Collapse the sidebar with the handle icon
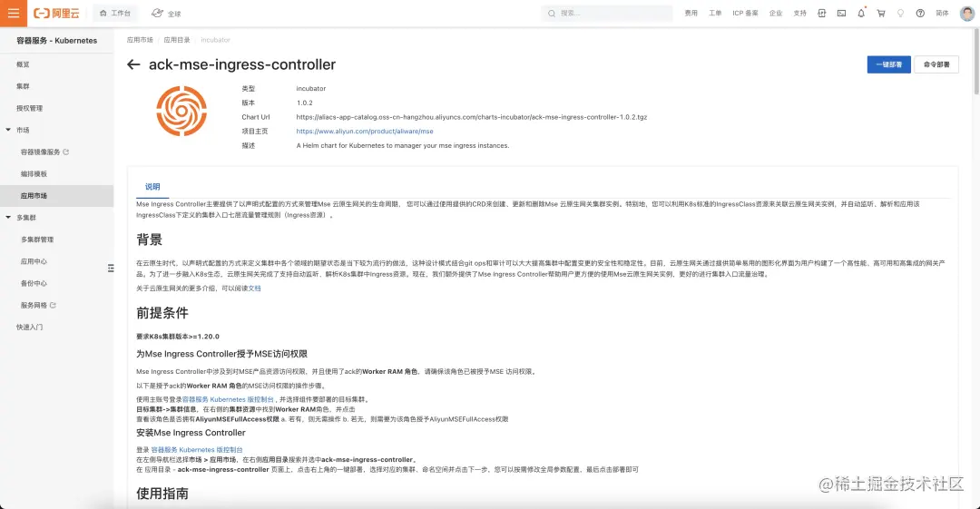980x509 pixels. pyautogui.click(x=111, y=268)
